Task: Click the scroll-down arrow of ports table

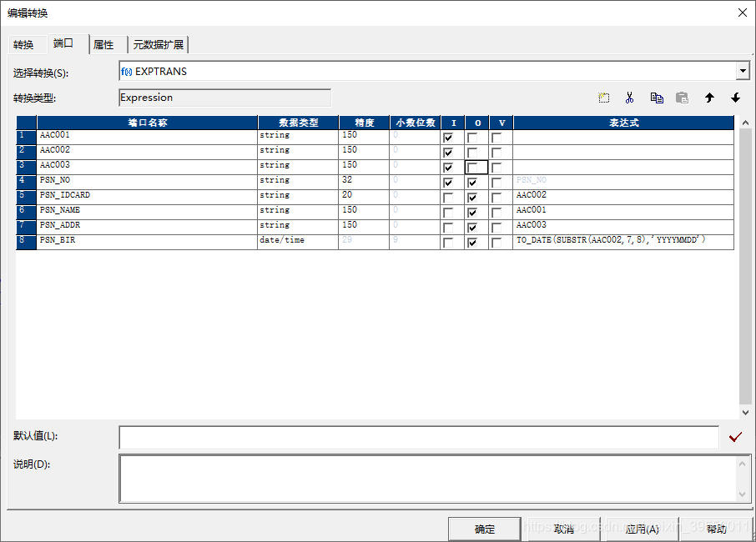Action: pyautogui.click(x=745, y=413)
